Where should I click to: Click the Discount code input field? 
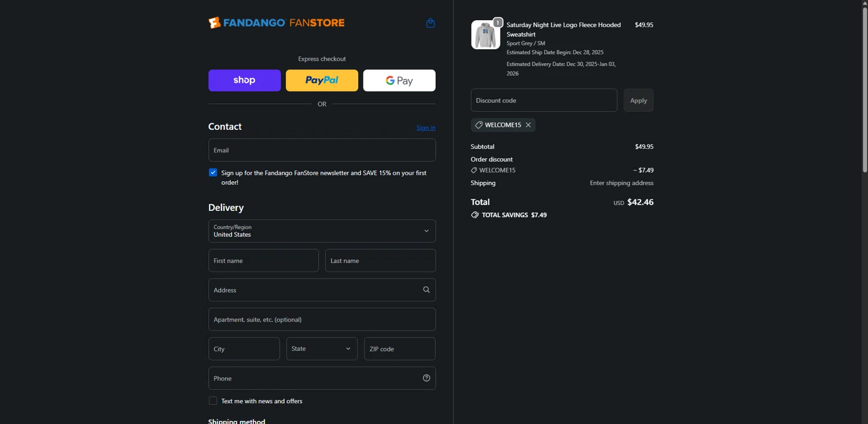(x=544, y=100)
